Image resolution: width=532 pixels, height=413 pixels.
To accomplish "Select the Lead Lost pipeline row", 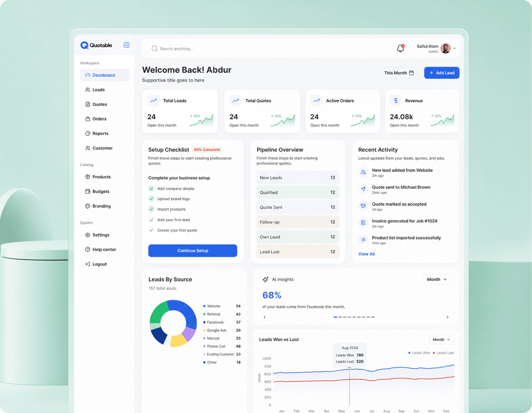I will [x=298, y=252].
